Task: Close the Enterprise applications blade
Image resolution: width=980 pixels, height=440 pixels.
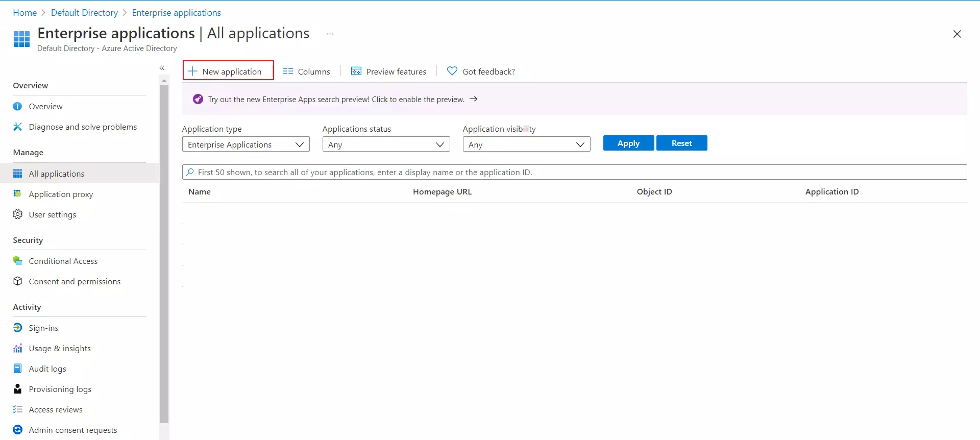Action: (x=957, y=34)
